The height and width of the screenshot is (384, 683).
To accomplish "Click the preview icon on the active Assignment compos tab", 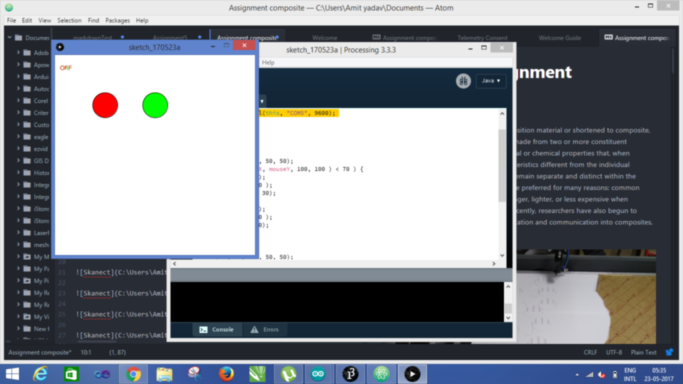I will [x=609, y=38].
